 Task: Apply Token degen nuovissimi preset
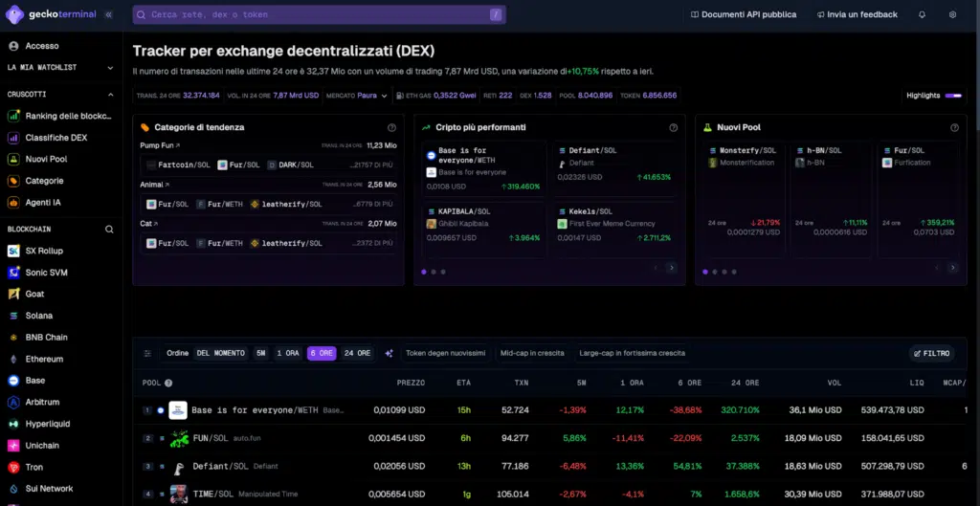click(x=446, y=354)
